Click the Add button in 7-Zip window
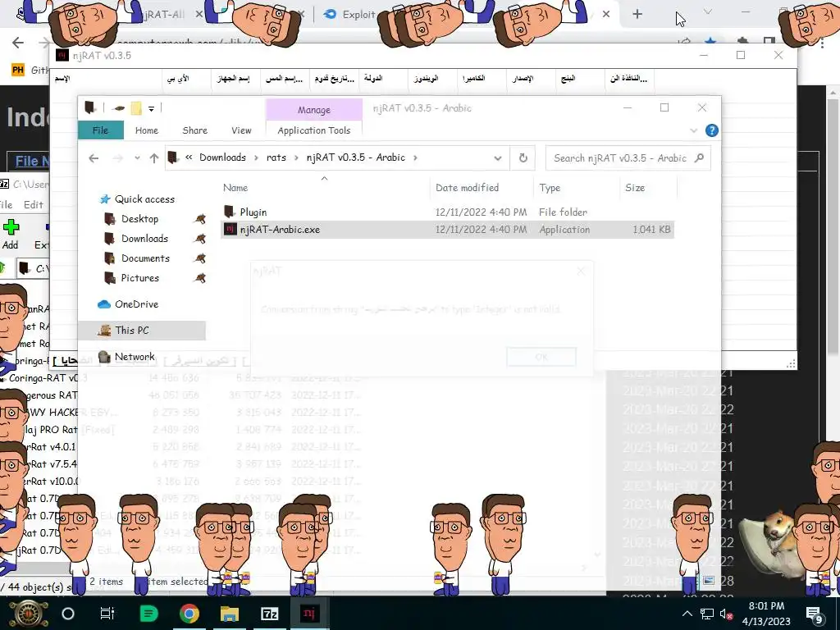Viewport: 840px width, 630px height. 10,234
